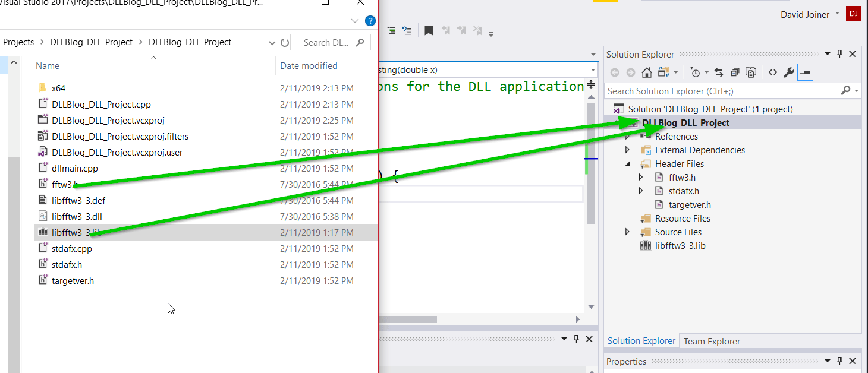Click the Solution Explorer Back arrow
Screen dimensions: 868x373
(x=615, y=72)
